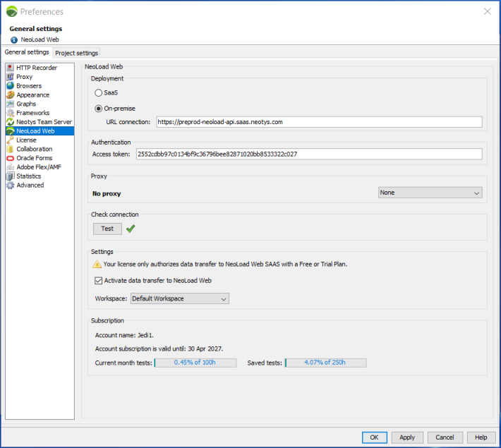Switch to the General settings tab
This screenshot has width=501, height=448.
pos(27,52)
